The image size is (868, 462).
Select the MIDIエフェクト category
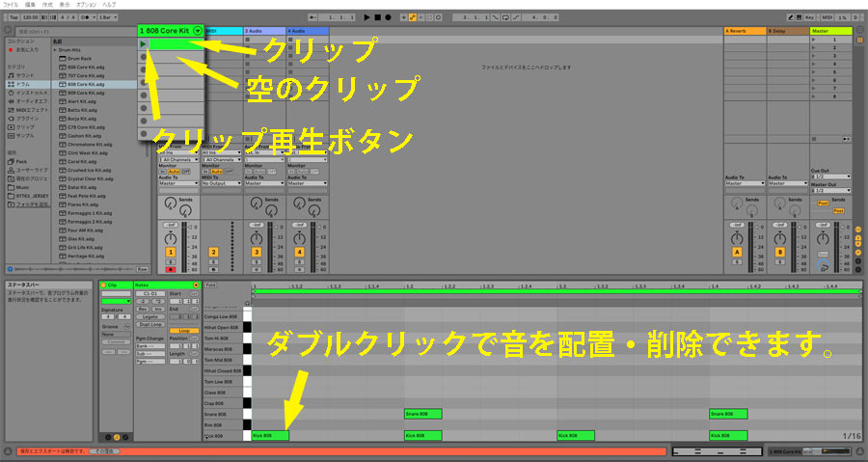click(28, 110)
